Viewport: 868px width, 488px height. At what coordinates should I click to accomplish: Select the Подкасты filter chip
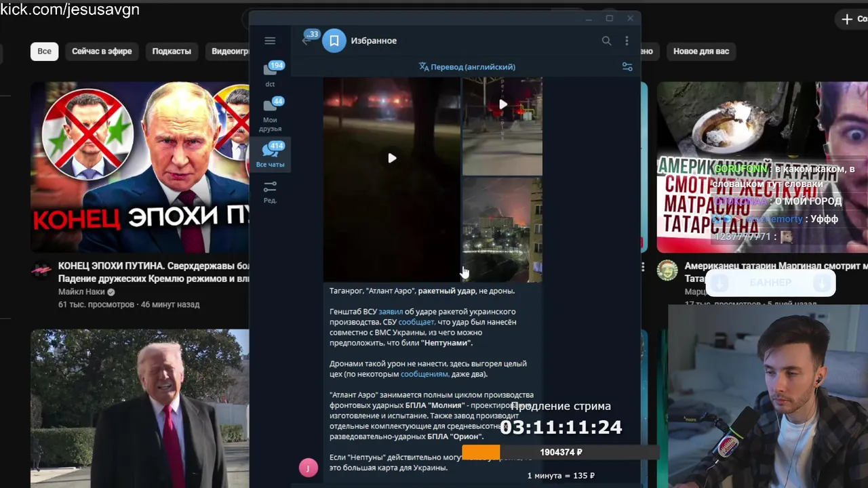tap(172, 52)
